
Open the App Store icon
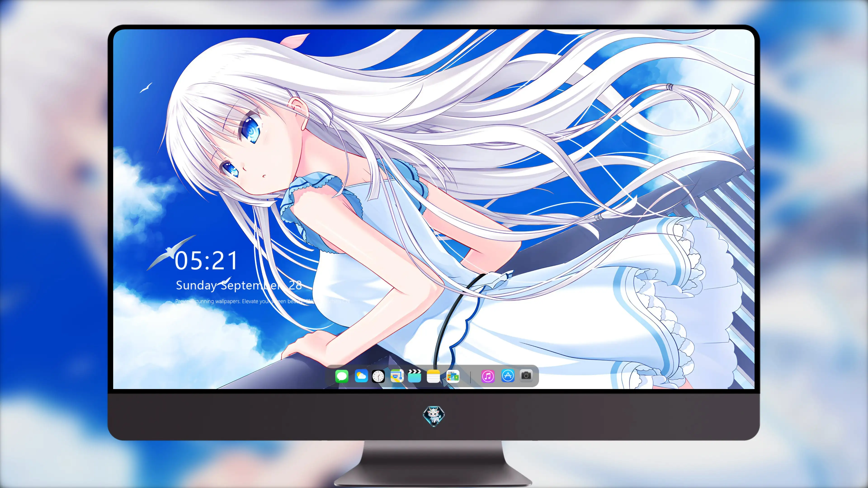508,375
